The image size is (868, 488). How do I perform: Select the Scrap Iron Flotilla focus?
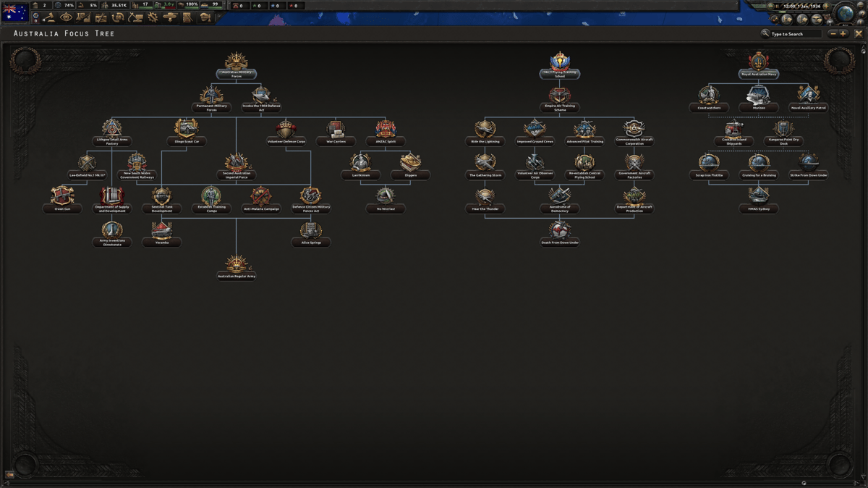tap(709, 166)
